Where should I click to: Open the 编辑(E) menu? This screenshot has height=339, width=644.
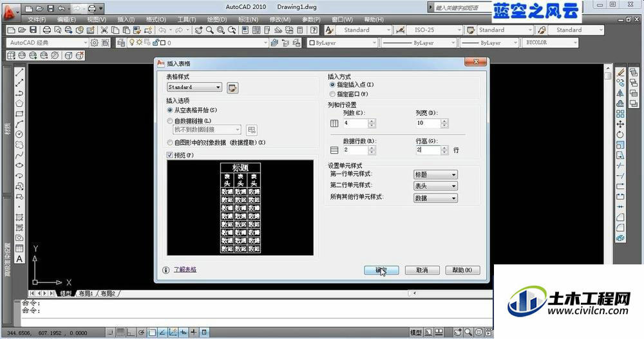66,19
